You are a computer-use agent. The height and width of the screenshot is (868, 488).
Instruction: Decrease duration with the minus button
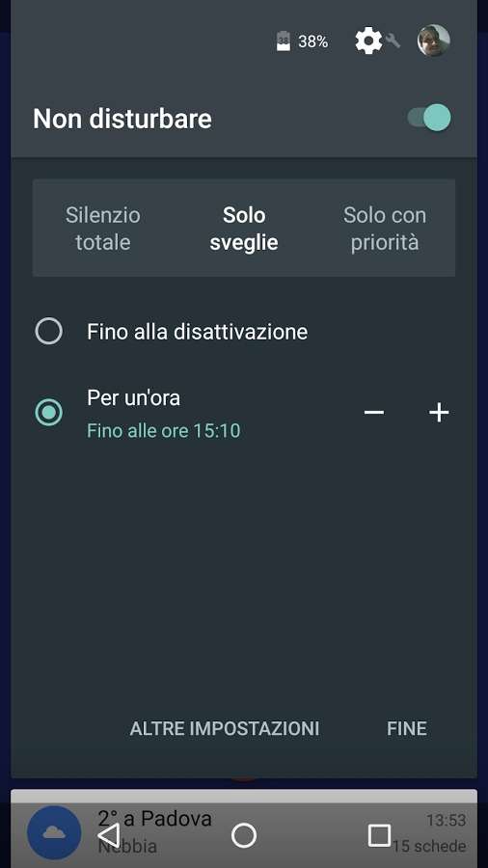[374, 413]
